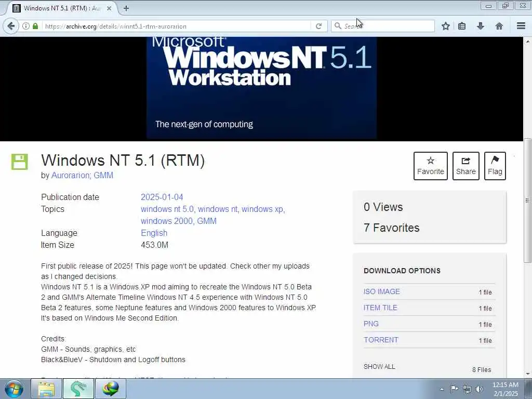Screen dimensions: 532x399
Task: Open the windows xp topic link
Action: [x=263, y=209]
